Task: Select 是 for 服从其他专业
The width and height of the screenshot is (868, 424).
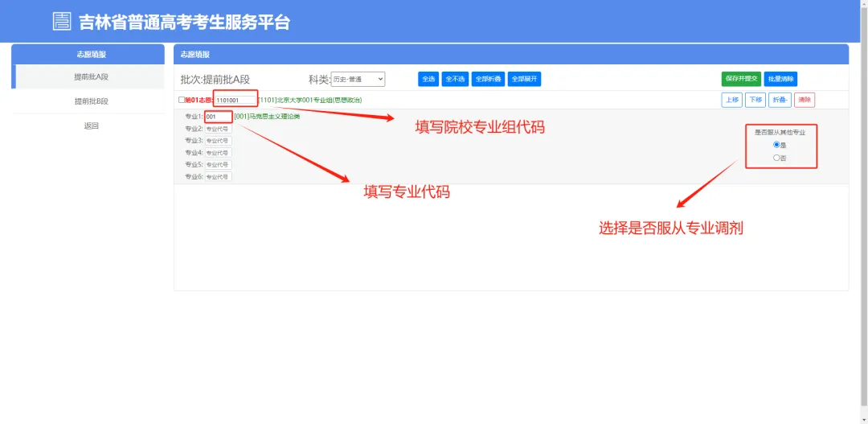Action: coord(776,145)
